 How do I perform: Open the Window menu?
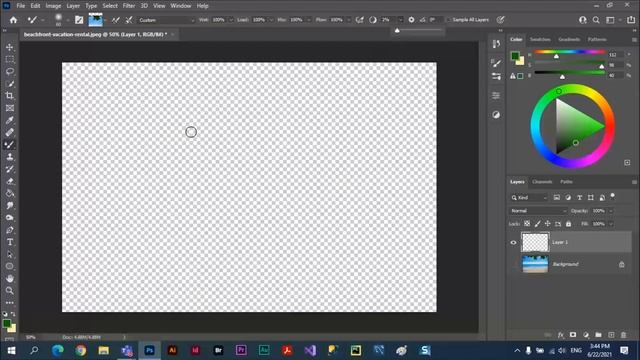click(x=181, y=6)
